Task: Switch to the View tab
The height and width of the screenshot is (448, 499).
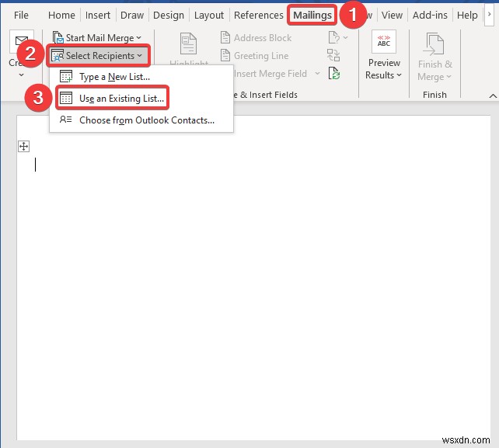Action: click(392, 15)
